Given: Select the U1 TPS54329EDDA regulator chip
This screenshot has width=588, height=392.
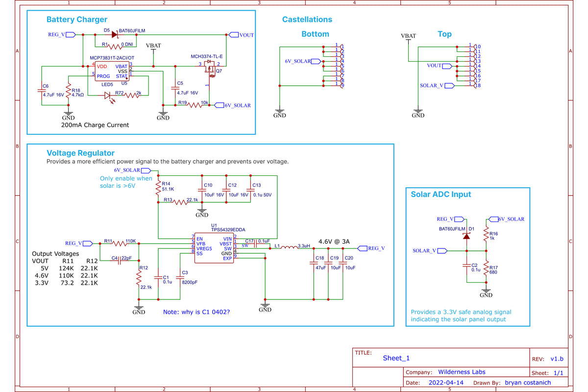Looking at the screenshot, I should click(214, 248).
